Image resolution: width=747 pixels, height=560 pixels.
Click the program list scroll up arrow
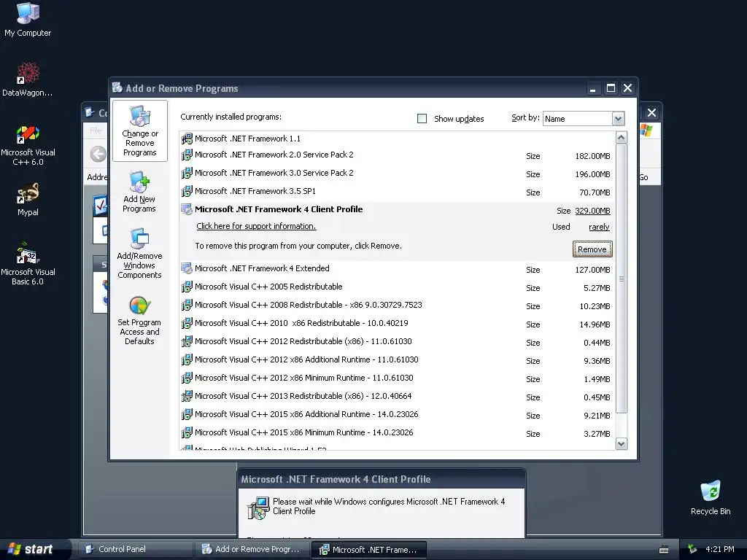(622, 138)
